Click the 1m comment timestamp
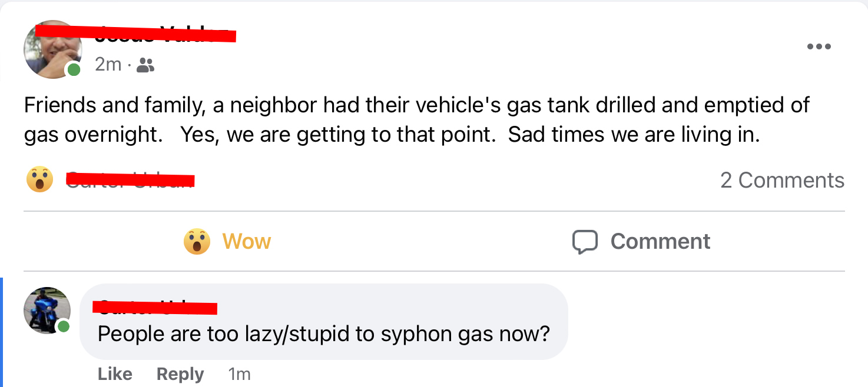Image resolution: width=868 pixels, height=387 pixels. click(x=239, y=374)
